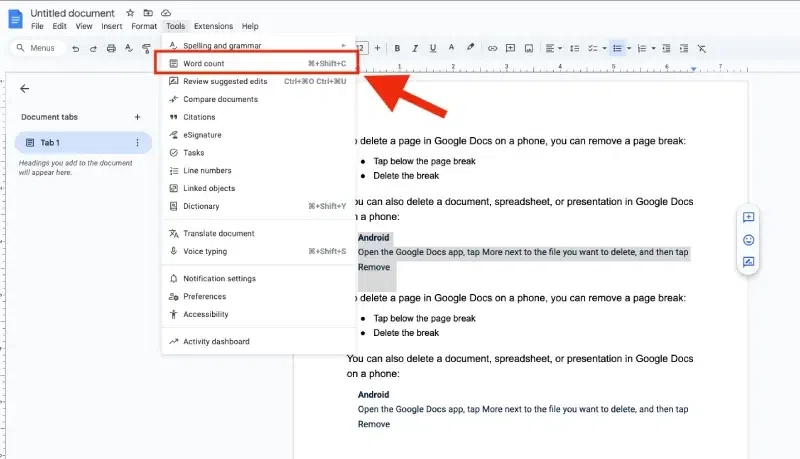The image size is (800, 459).
Task: Click the Add emoji reaction side button
Action: click(748, 240)
